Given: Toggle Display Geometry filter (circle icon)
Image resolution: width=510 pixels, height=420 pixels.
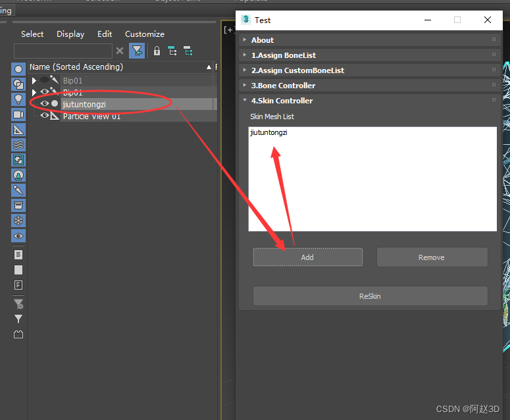Looking at the screenshot, I should point(18,69).
